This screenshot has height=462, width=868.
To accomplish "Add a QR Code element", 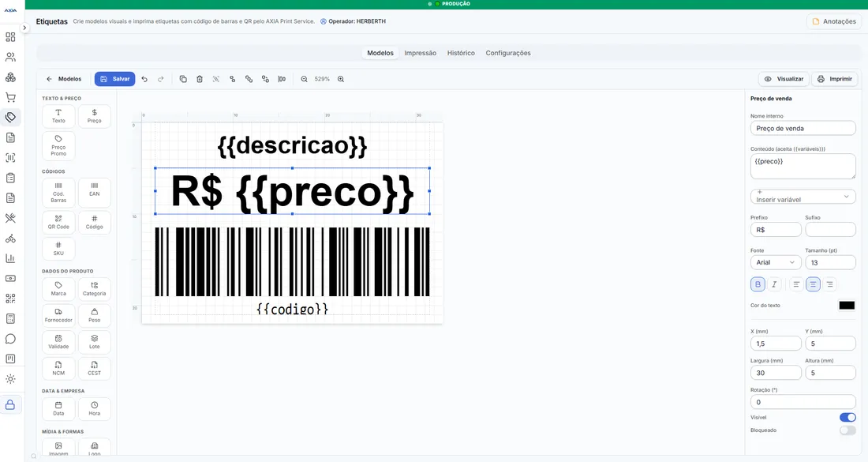I will (x=58, y=223).
